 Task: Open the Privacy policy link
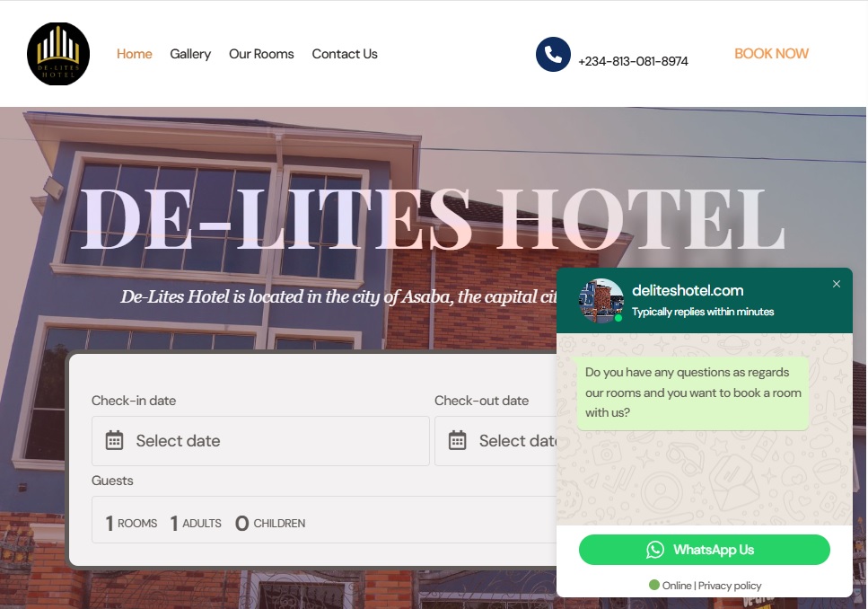[730, 586]
